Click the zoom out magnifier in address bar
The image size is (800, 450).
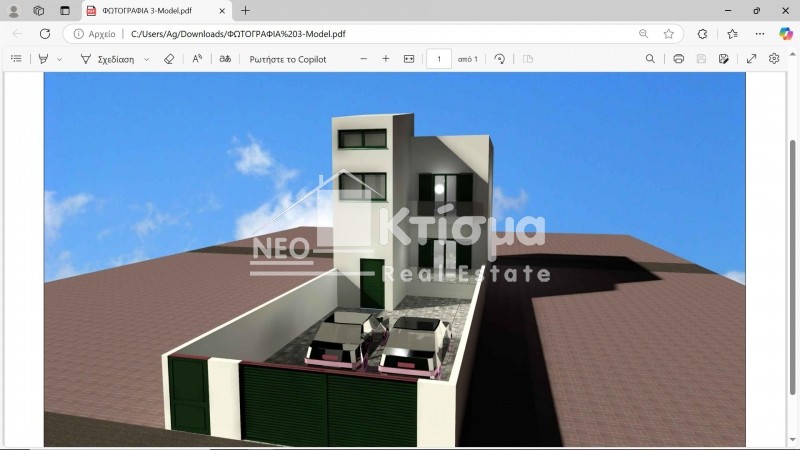click(643, 34)
